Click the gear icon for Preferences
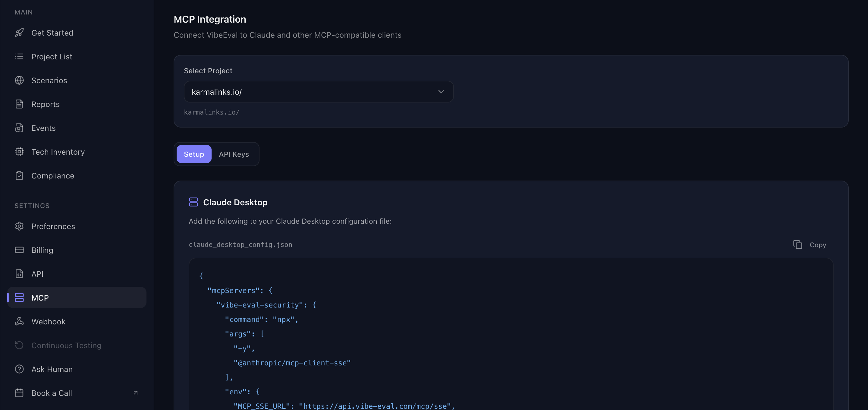Viewport: 868px width, 410px height. [x=19, y=226]
